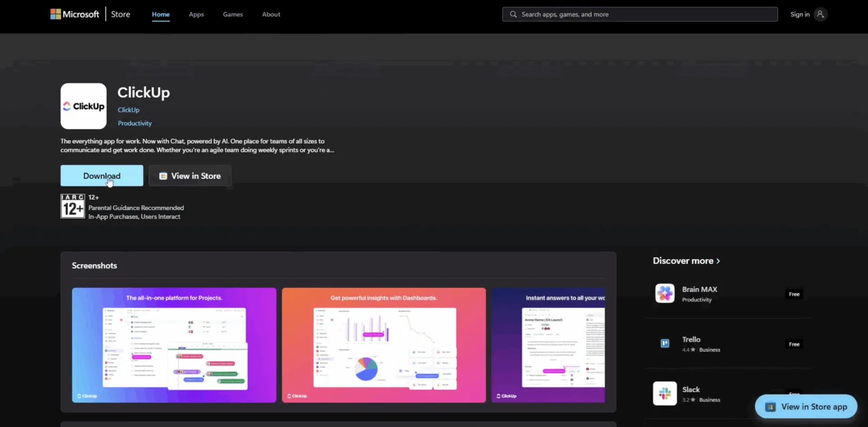The height and width of the screenshot is (427, 868).
Task: Click the Screenshots section heading
Action: click(94, 266)
